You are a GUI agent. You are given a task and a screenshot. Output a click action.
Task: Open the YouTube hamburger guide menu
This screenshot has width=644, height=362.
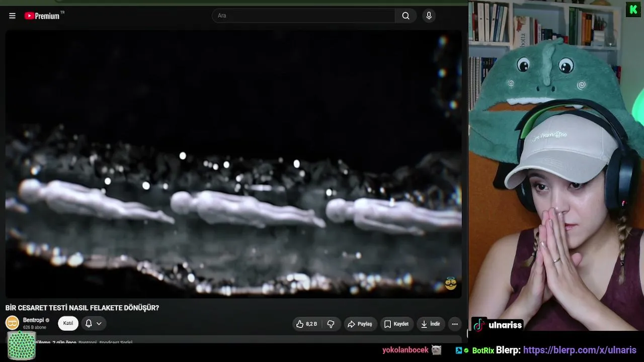pyautogui.click(x=12, y=16)
